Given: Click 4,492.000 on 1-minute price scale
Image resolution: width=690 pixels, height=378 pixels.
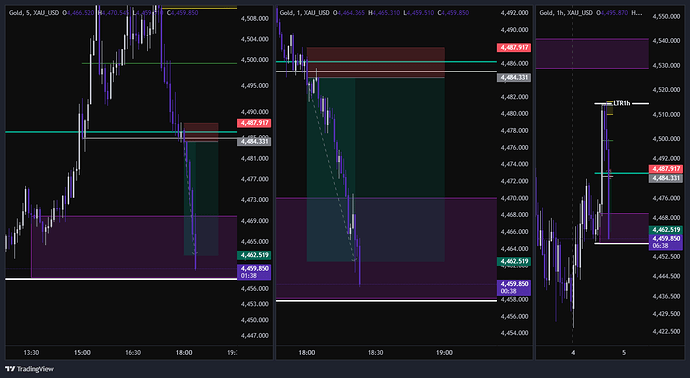Looking at the screenshot, I should coord(514,13).
